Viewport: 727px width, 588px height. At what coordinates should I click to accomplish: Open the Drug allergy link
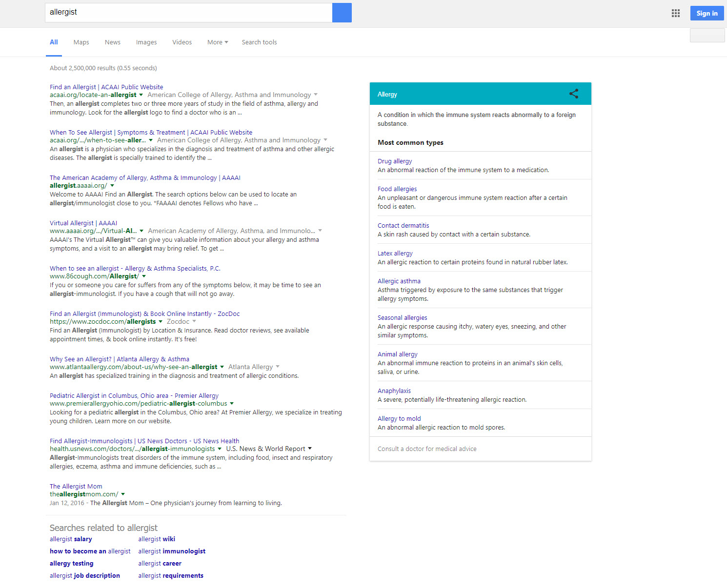394,161
